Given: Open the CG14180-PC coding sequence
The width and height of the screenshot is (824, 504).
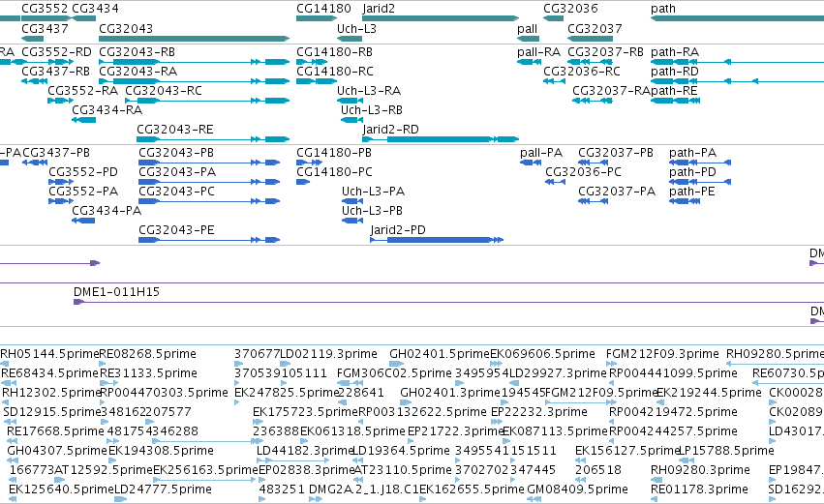Looking at the screenshot, I should pos(335,172).
